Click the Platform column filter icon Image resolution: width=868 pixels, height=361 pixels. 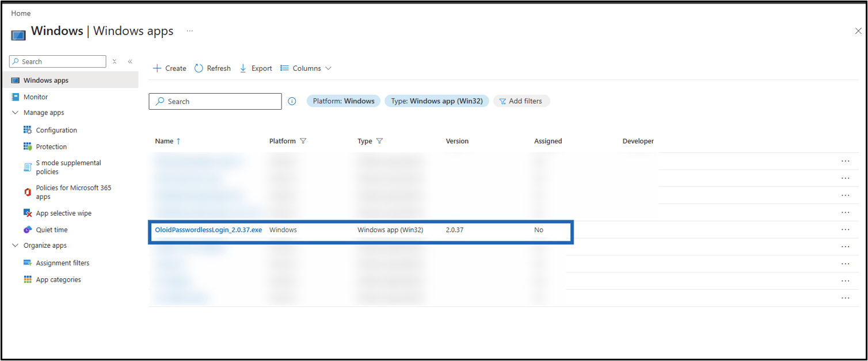[x=303, y=141]
